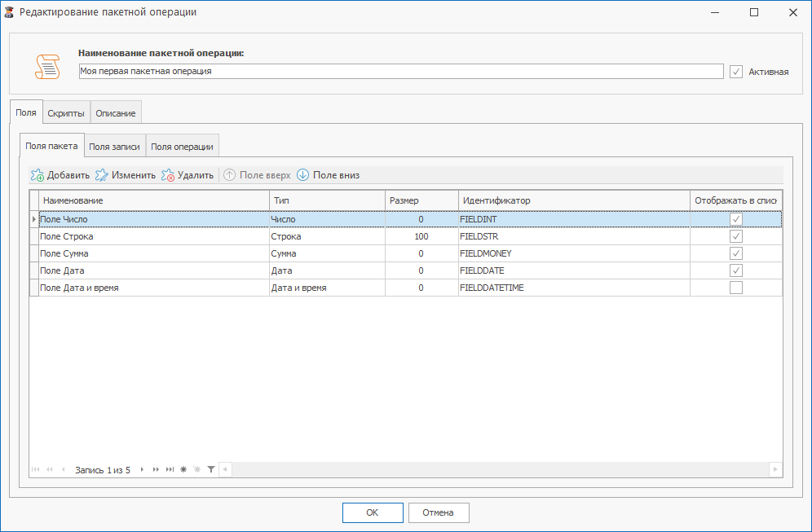
Task: Switch to the Поля tab
Action: point(26,112)
